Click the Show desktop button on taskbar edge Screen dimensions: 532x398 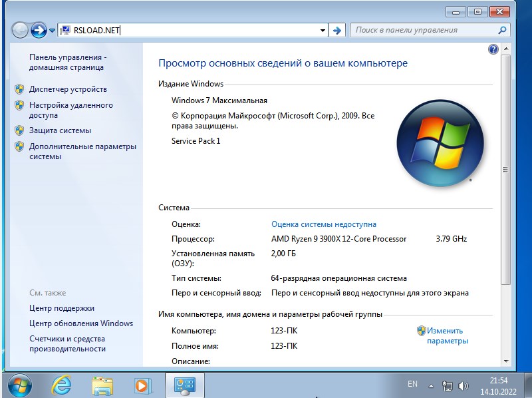[x=528, y=385]
